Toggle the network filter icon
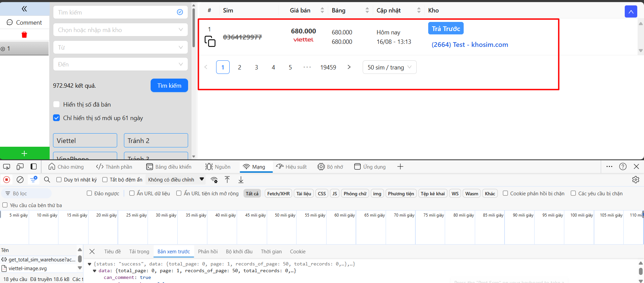 pyautogui.click(x=33, y=179)
